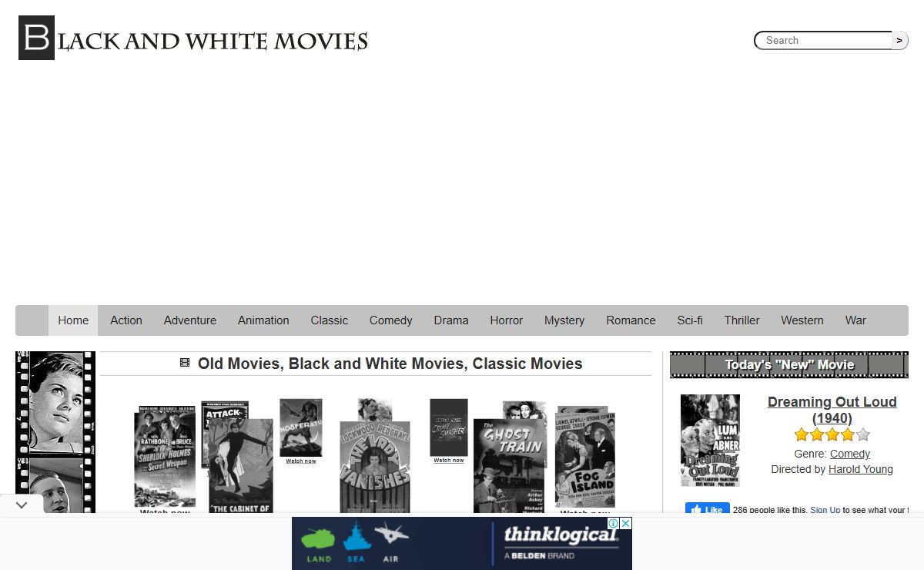
Task: Submit search with the arrow button
Action: point(899,40)
